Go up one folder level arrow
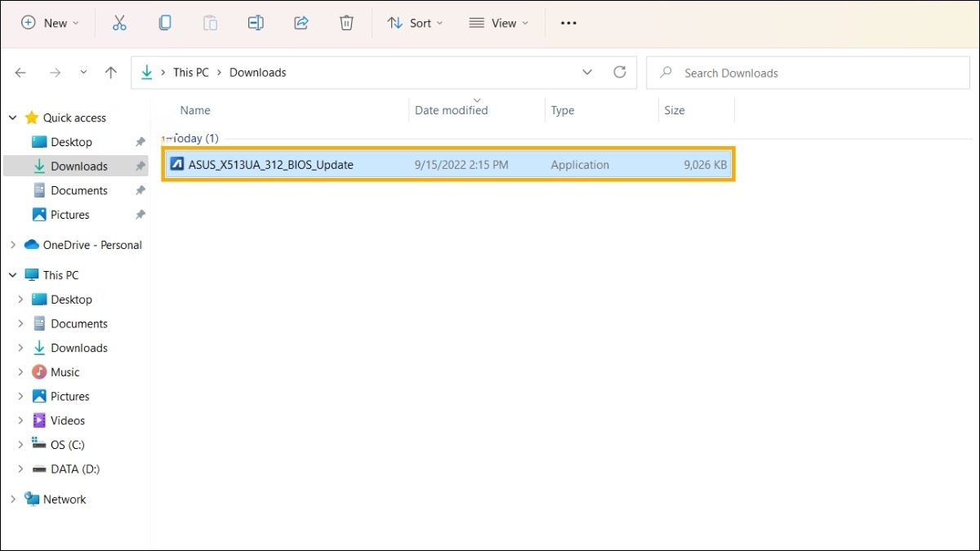Viewport: 980px width, 551px height. pyautogui.click(x=111, y=73)
